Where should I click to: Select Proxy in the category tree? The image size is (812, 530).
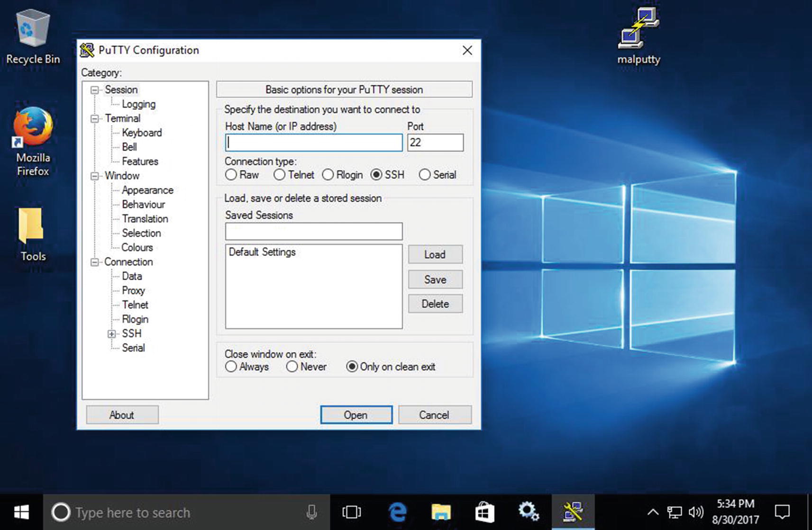133,290
